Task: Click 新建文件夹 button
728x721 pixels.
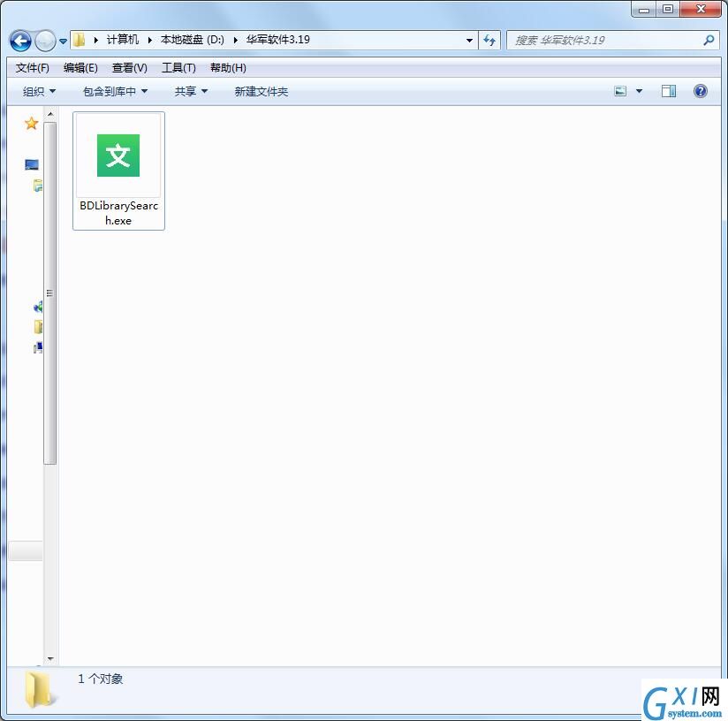Action: (x=261, y=92)
